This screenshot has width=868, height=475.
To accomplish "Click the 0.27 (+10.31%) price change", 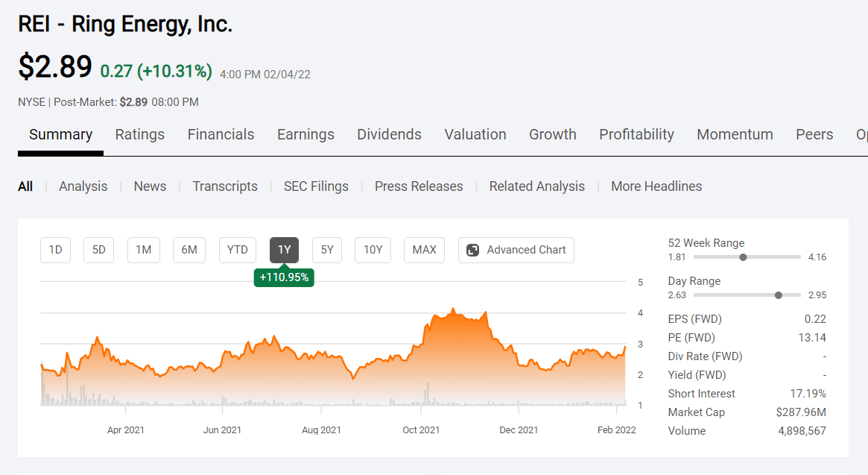I will 156,72.
